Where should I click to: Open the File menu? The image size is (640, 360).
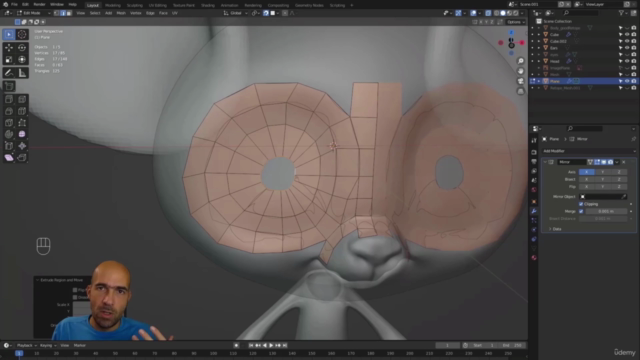[x=14, y=4]
